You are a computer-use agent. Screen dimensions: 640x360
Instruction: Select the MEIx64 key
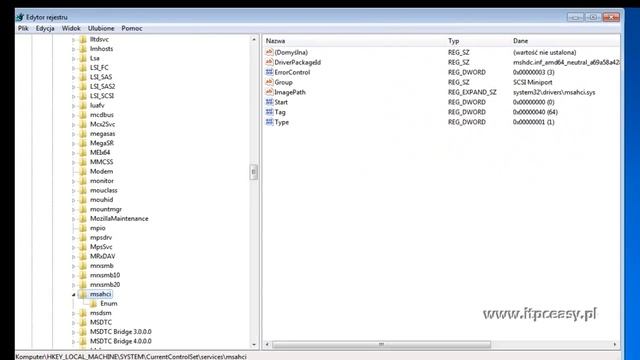pos(100,152)
